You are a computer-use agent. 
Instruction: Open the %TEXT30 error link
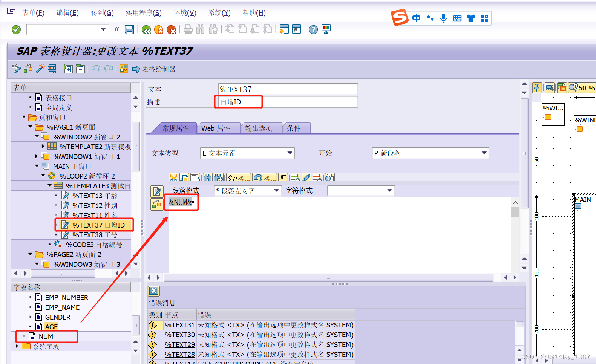(180, 335)
